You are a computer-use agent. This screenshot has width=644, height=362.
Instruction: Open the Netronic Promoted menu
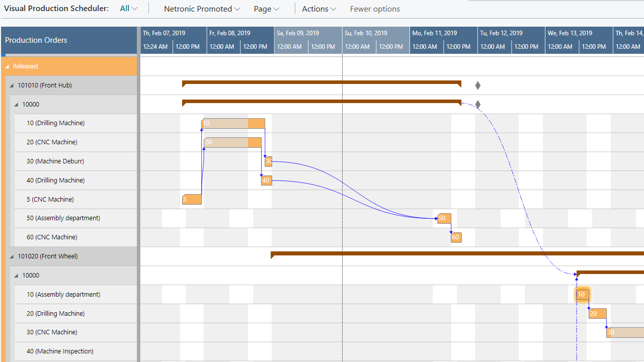tap(202, 9)
